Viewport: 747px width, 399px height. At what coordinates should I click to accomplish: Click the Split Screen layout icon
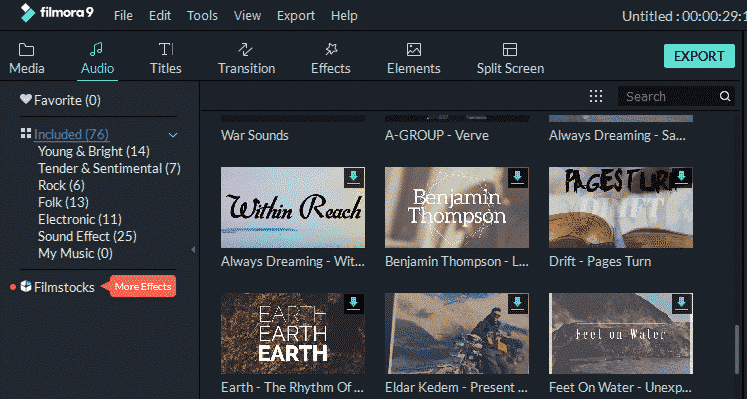click(x=510, y=50)
